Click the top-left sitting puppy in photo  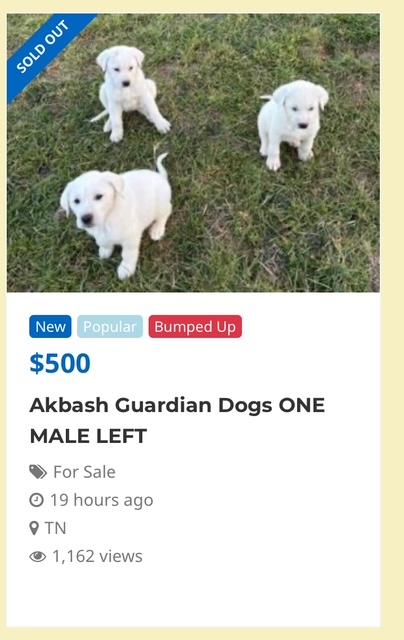click(x=130, y=92)
